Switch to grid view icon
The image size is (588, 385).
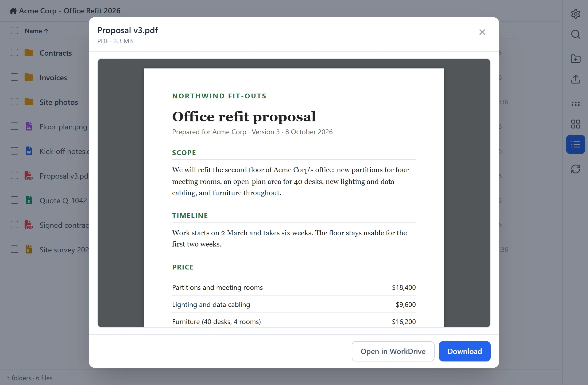[x=575, y=124]
